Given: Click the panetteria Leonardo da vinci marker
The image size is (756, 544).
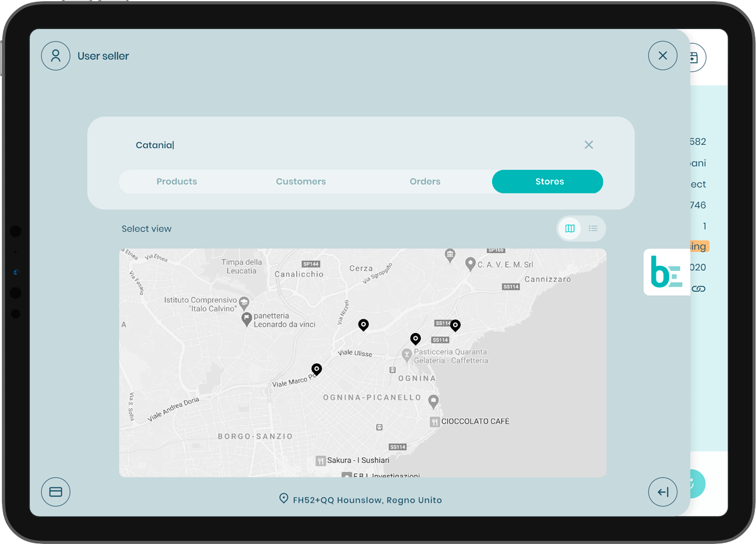Looking at the screenshot, I should [247, 319].
